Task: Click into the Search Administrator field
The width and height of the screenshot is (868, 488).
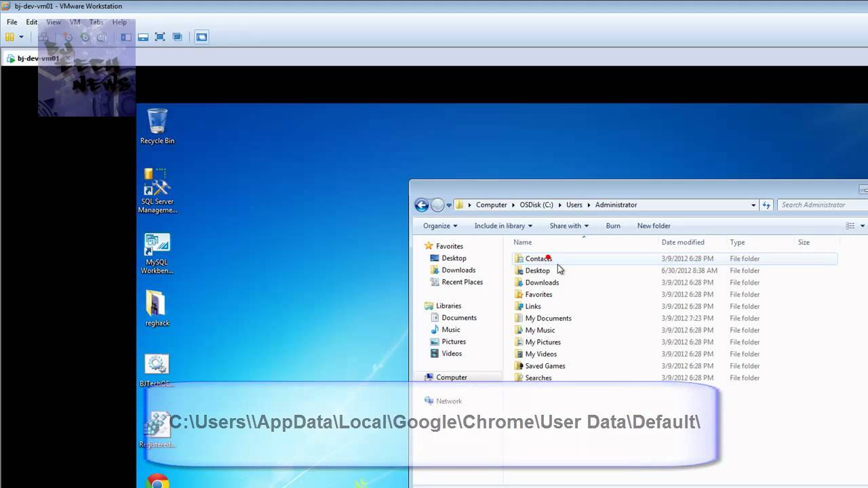Action: (822, 205)
